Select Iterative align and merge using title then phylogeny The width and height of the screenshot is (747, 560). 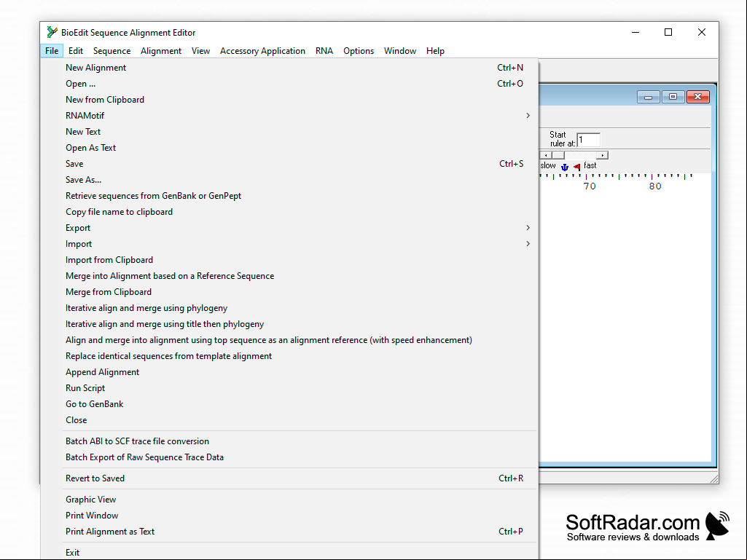289,324
